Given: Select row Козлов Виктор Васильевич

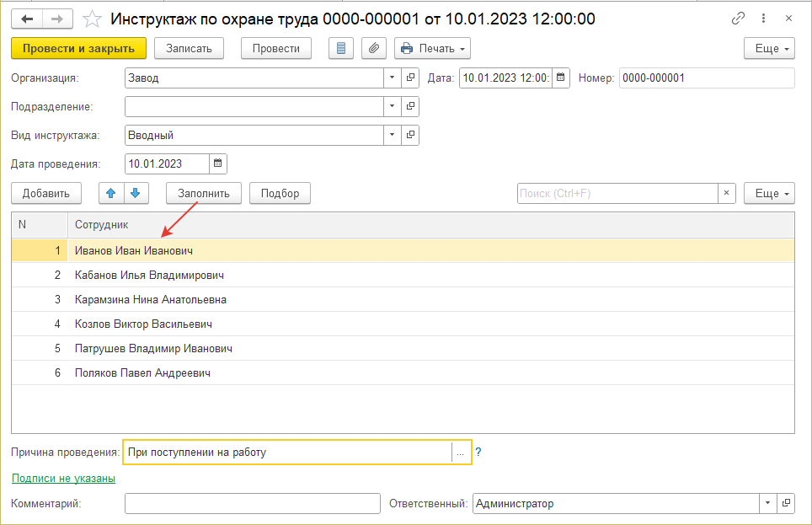Looking at the screenshot, I should tap(403, 324).
